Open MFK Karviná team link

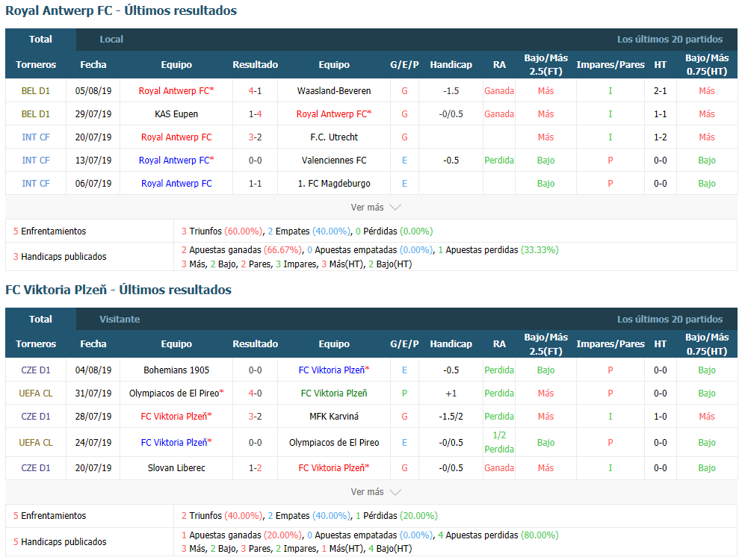click(x=334, y=417)
